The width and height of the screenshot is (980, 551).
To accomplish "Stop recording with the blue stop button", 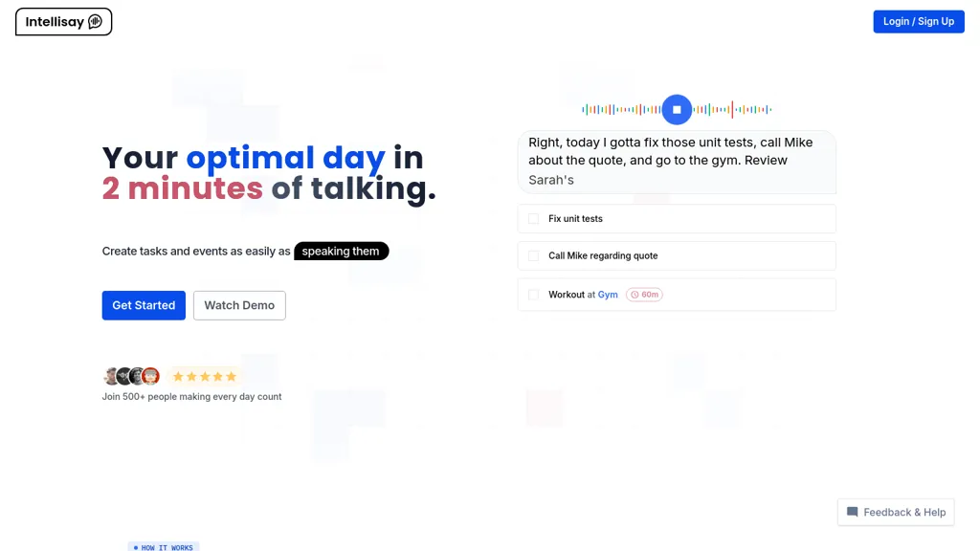I will pos(677,109).
